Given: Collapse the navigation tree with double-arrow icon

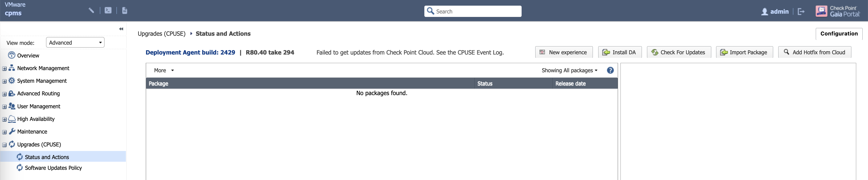Looking at the screenshot, I should coord(121,29).
